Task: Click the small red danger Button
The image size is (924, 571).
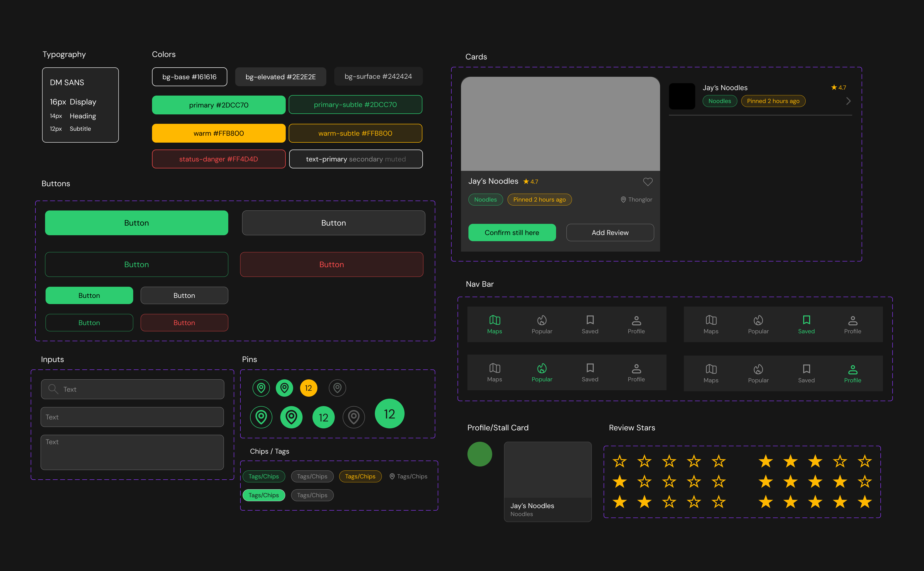Action: pos(184,322)
